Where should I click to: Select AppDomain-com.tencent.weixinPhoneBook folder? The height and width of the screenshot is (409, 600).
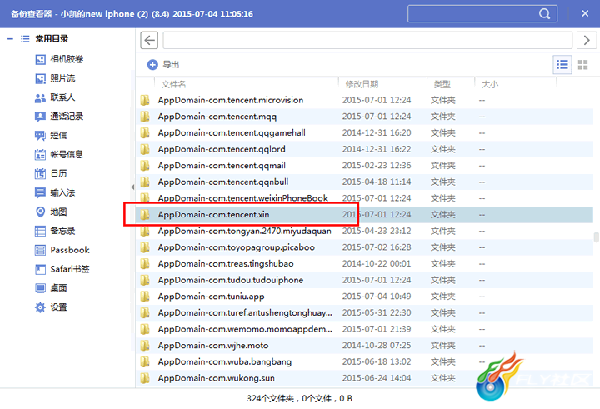click(x=243, y=198)
